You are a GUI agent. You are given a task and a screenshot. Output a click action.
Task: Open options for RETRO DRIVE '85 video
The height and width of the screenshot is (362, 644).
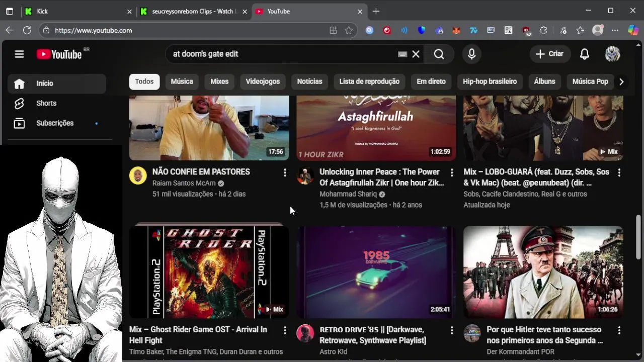[x=452, y=330]
